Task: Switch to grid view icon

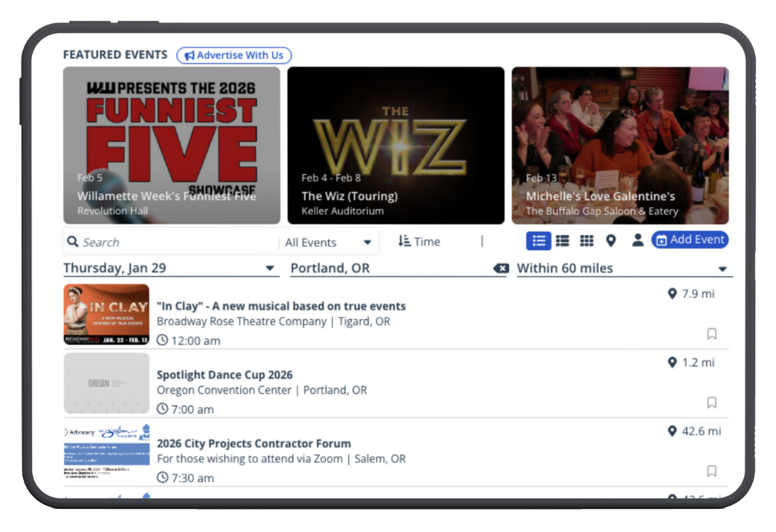Action: coord(587,241)
